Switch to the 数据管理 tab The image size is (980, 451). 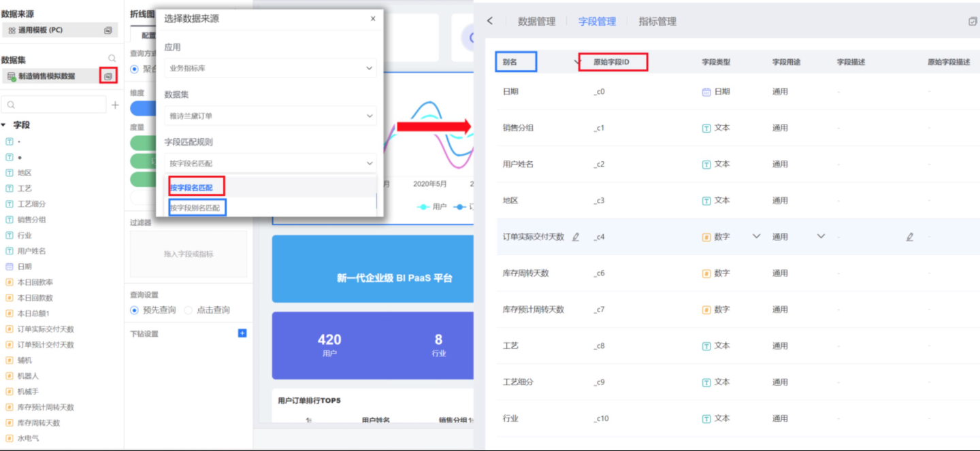[536, 21]
